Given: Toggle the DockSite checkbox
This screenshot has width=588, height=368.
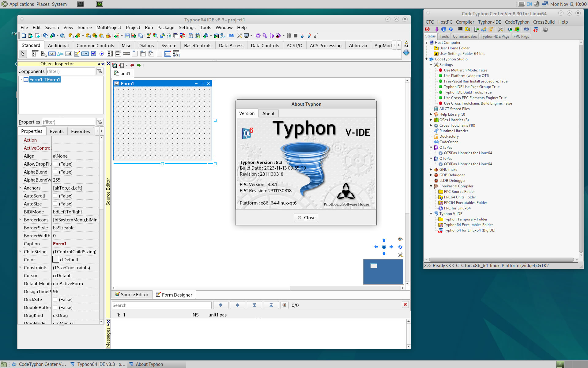Looking at the screenshot, I should (55, 300).
